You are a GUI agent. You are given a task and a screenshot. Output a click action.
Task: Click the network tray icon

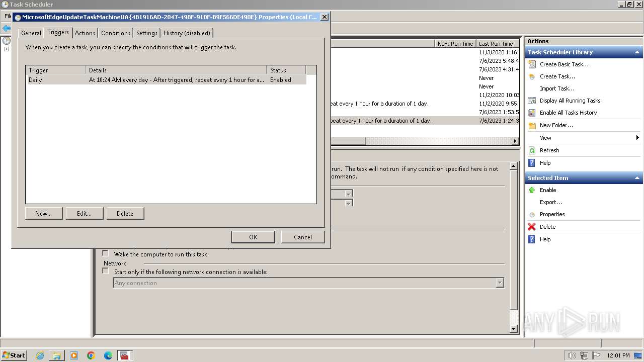pyautogui.click(x=584, y=355)
